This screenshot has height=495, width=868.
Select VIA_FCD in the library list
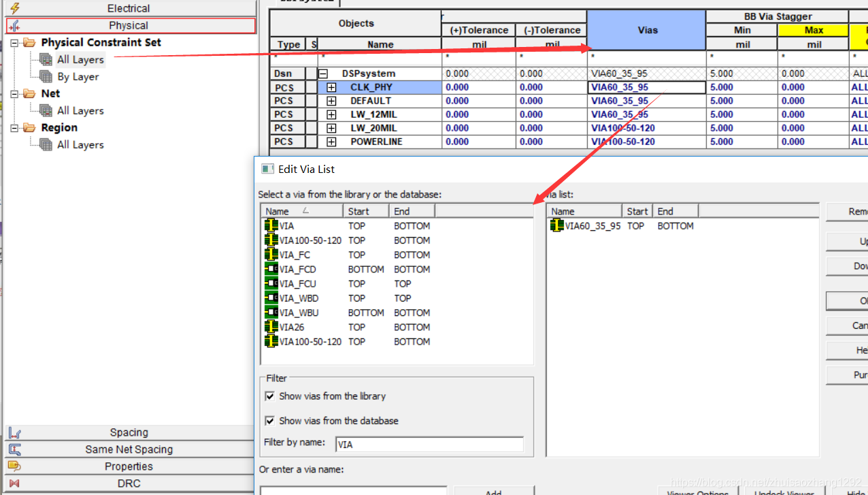[x=298, y=269]
